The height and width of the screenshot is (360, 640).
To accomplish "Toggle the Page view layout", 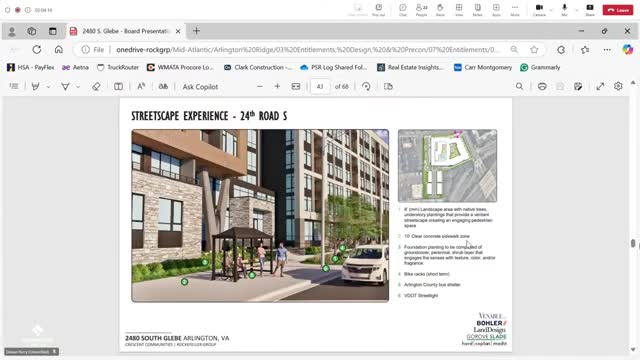I will (x=388, y=86).
